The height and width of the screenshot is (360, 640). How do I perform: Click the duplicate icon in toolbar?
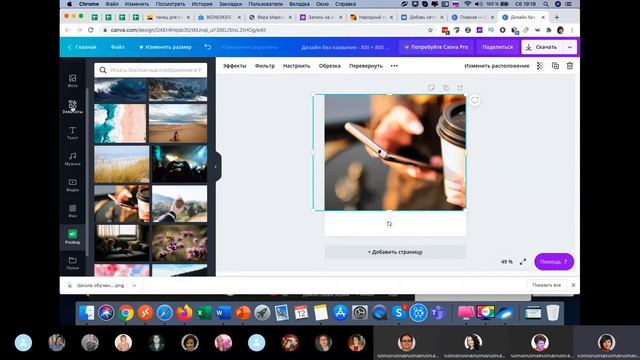[x=555, y=66]
